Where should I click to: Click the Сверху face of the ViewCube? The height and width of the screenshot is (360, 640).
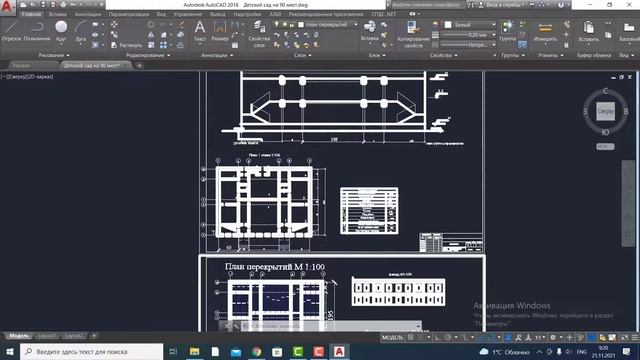605,111
